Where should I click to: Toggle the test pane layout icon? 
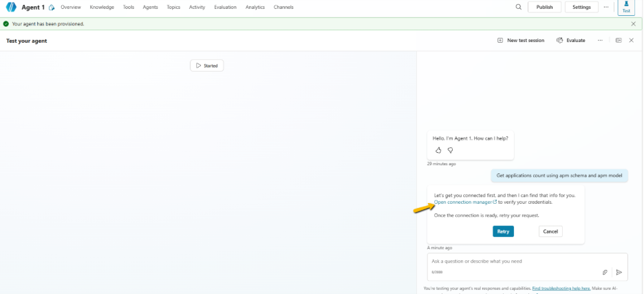(619, 41)
